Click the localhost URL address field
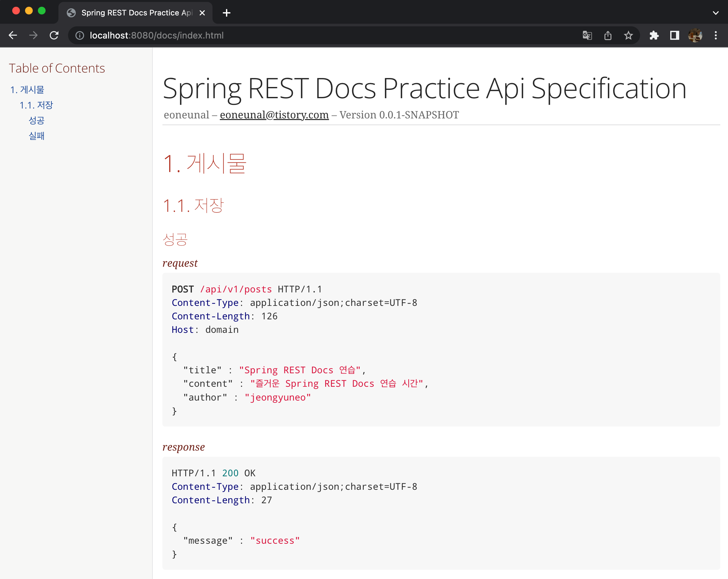 304,35
